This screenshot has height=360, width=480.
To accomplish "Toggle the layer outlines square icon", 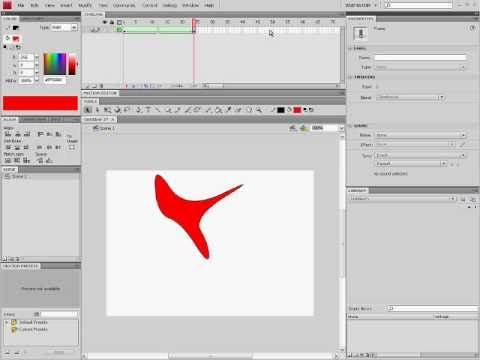I will (119, 22).
